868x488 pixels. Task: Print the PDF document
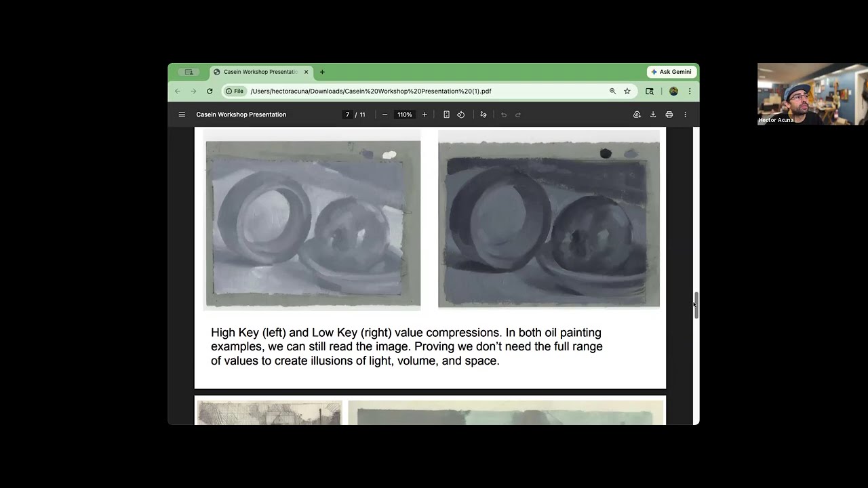click(x=669, y=115)
